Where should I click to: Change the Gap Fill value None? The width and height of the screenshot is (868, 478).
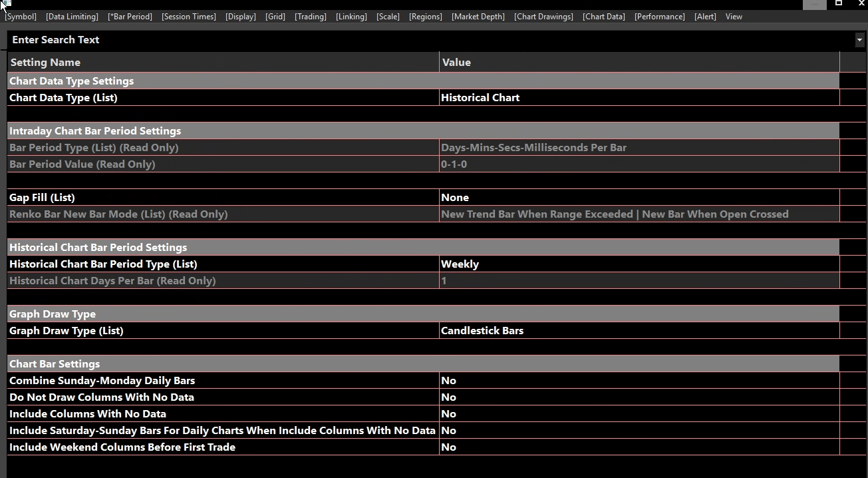(x=639, y=198)
